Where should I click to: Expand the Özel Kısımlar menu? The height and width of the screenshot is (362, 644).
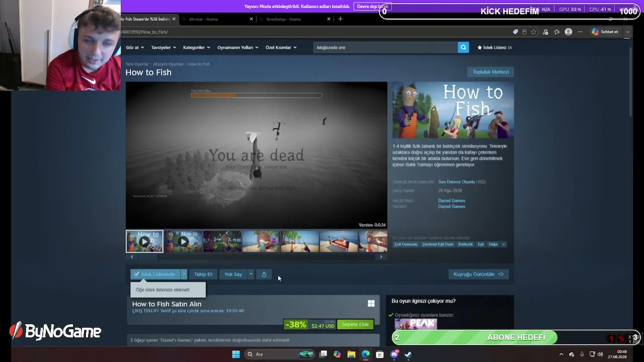click(x=281, y=47)
